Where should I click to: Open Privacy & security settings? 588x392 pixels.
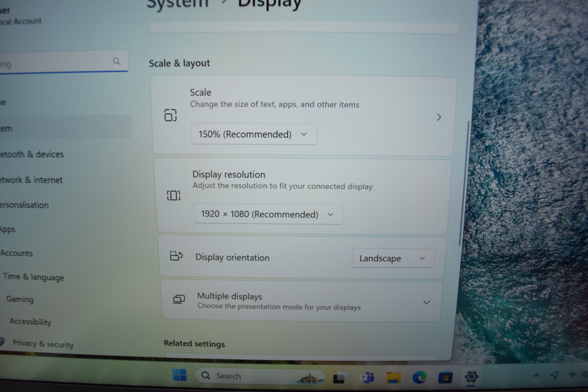pyautogui.click(x=43, y=344)
